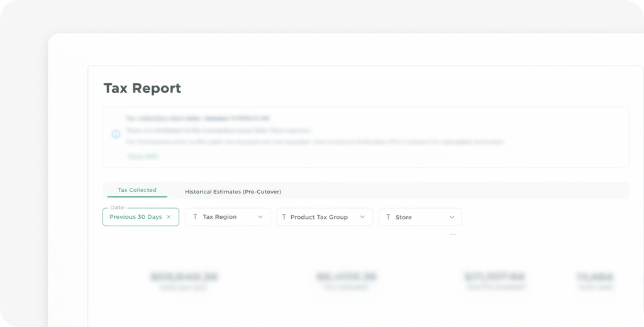
Task: Click the T icon beside Store
Action: point(388,217)
